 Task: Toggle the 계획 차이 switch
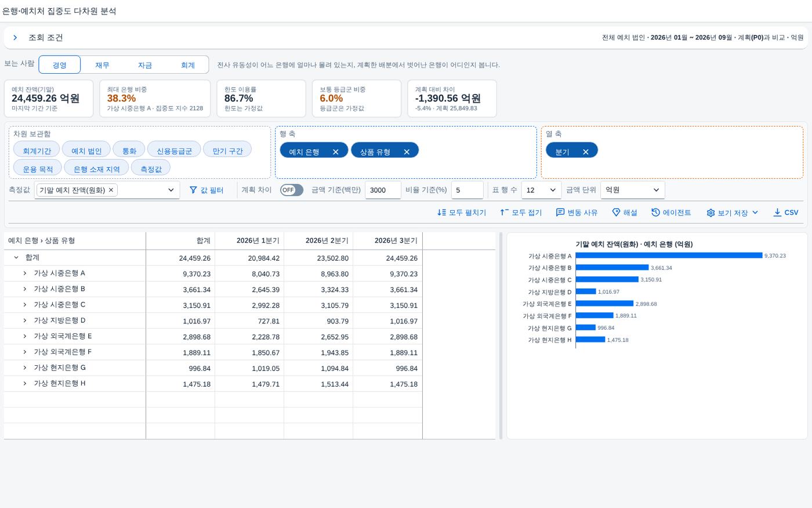coord(291,190)
